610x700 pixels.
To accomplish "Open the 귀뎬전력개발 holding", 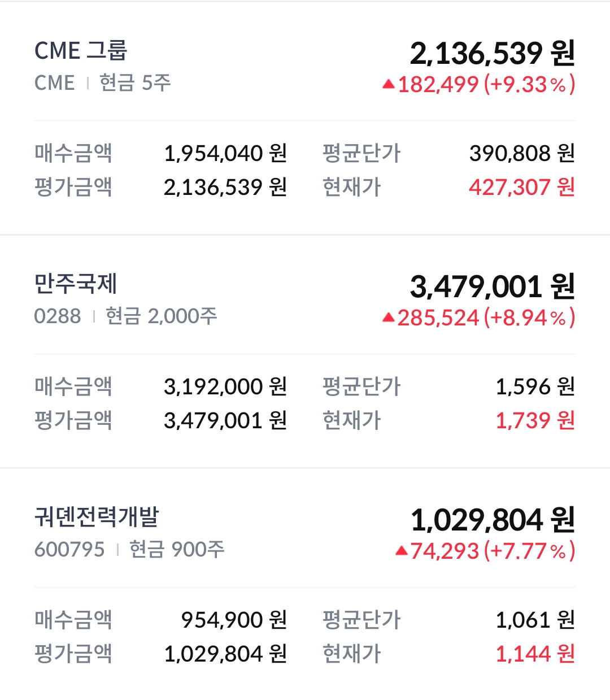I will [97, 517].
